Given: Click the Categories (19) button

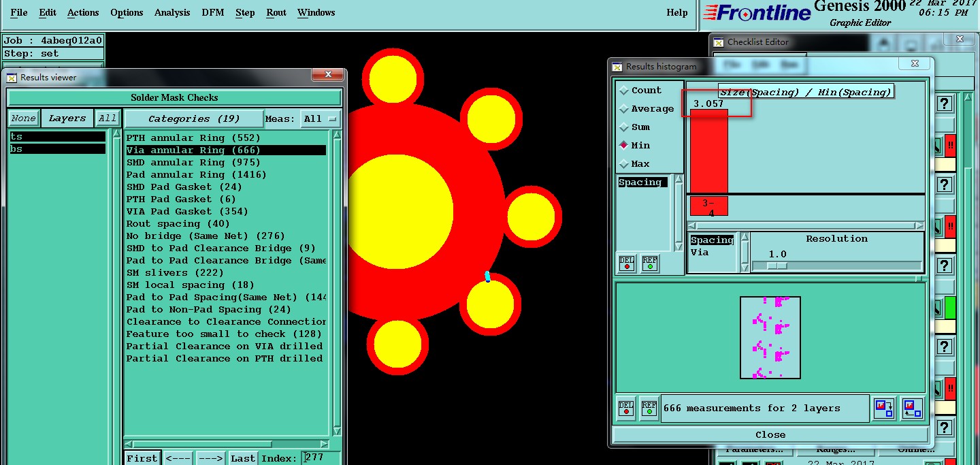Looking at the screenshot, I should (x=194, y=118).
